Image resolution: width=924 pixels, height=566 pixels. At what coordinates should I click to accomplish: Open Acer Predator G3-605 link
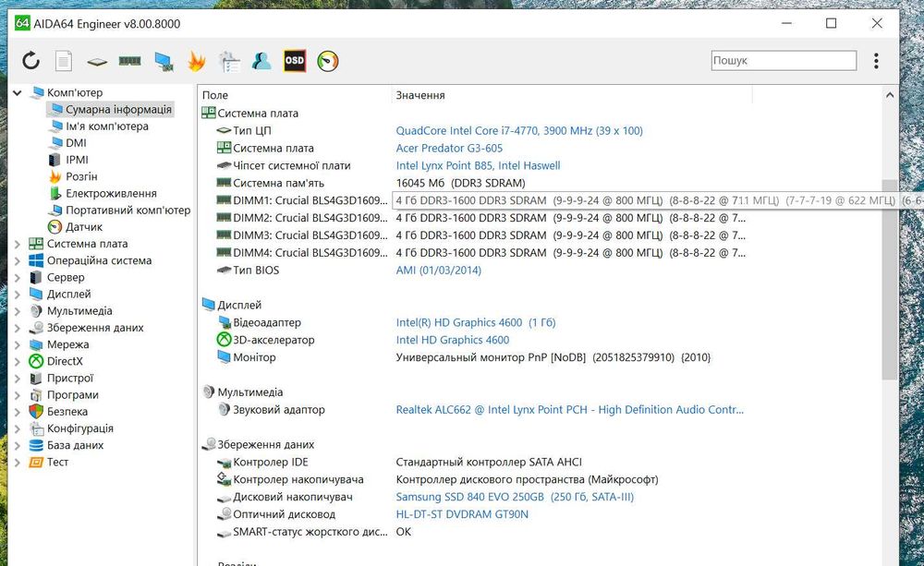449,149
